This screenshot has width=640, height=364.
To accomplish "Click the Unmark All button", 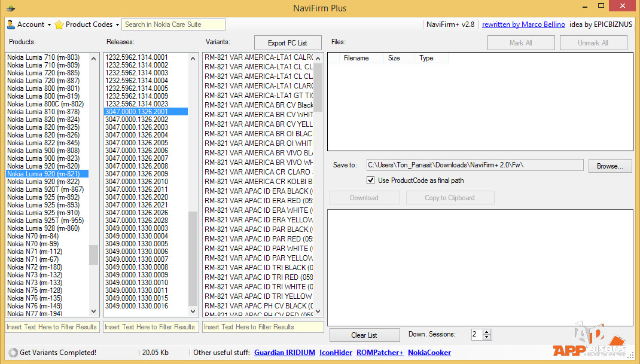I will click(593, 43).
